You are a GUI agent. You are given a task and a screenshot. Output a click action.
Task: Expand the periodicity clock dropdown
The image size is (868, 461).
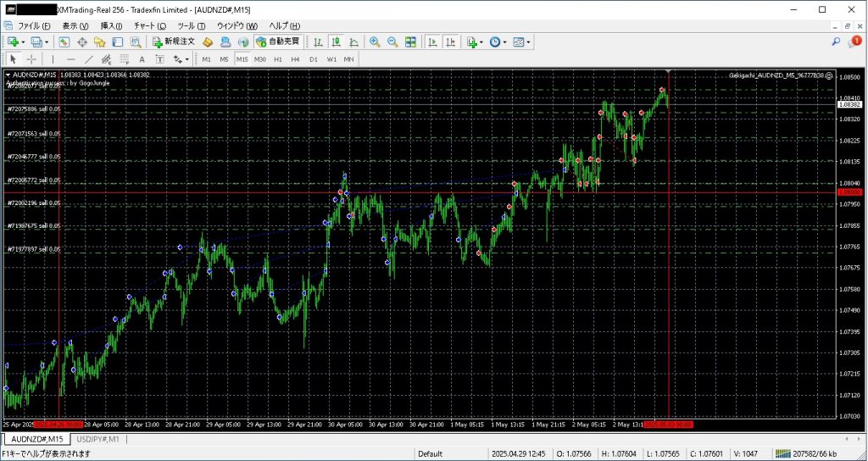point(498,42)
